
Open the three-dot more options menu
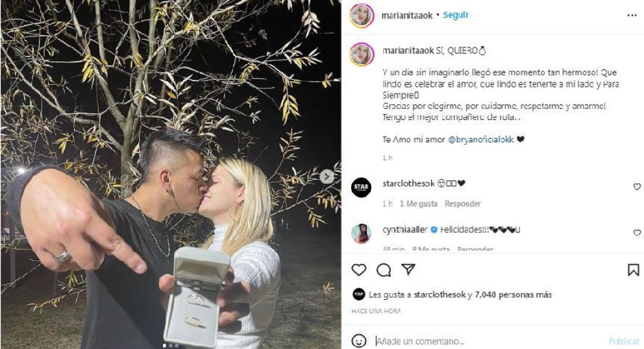pos(632,15)
